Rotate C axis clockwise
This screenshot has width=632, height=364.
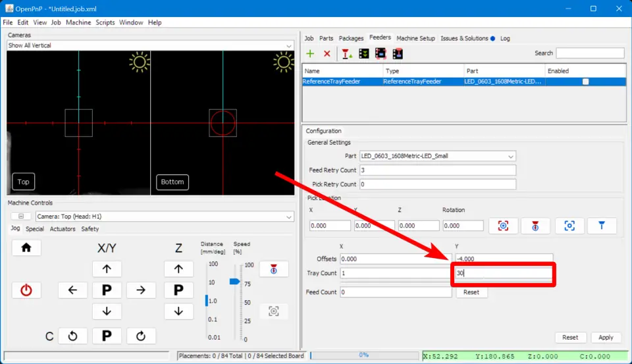pyautogui.click(x=141, y=336)
